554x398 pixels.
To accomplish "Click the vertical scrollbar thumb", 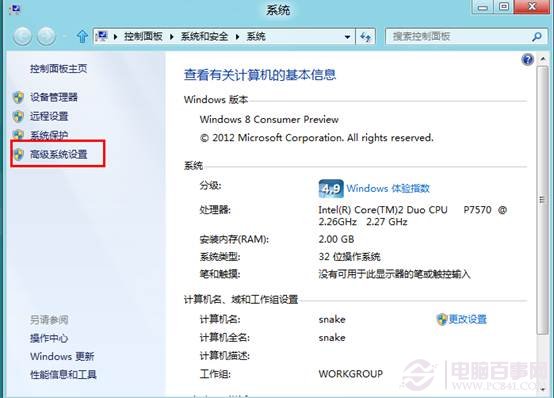I will (542, 200).
